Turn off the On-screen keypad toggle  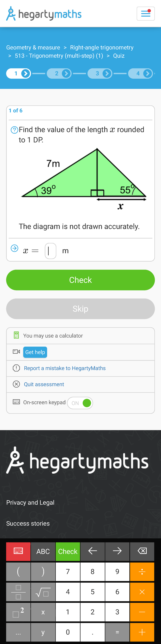[80, 403]
